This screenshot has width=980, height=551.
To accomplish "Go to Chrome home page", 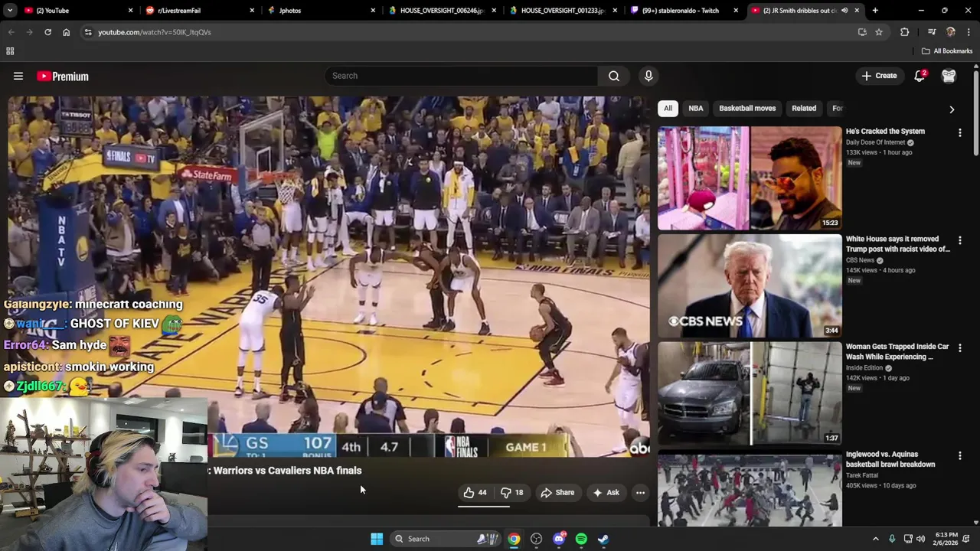I will (66, 32).
